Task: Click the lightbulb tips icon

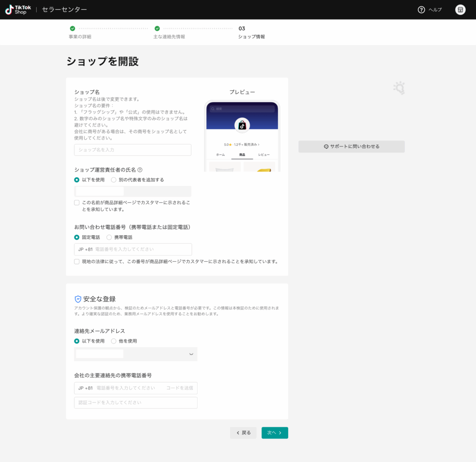Action: (399, 88)
